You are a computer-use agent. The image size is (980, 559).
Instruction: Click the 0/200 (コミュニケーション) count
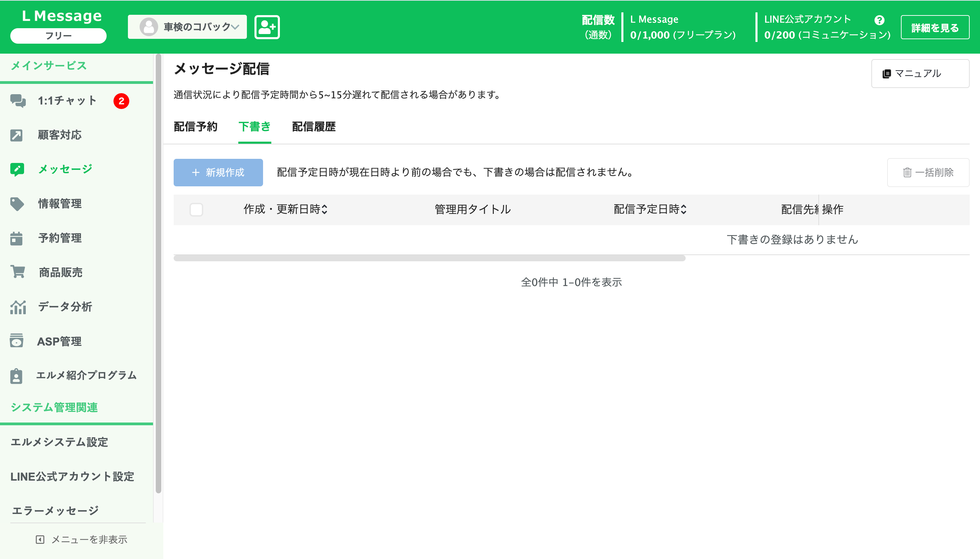[827, 35]
